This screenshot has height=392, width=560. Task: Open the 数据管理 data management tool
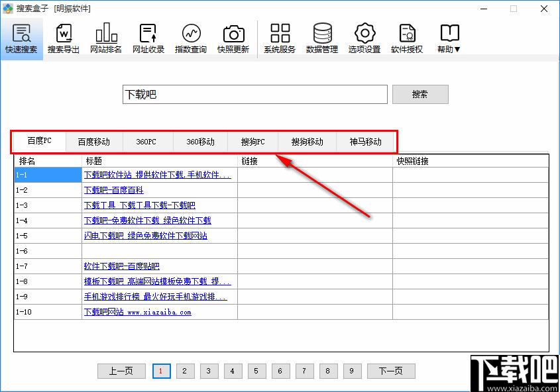tap(322, 39)
